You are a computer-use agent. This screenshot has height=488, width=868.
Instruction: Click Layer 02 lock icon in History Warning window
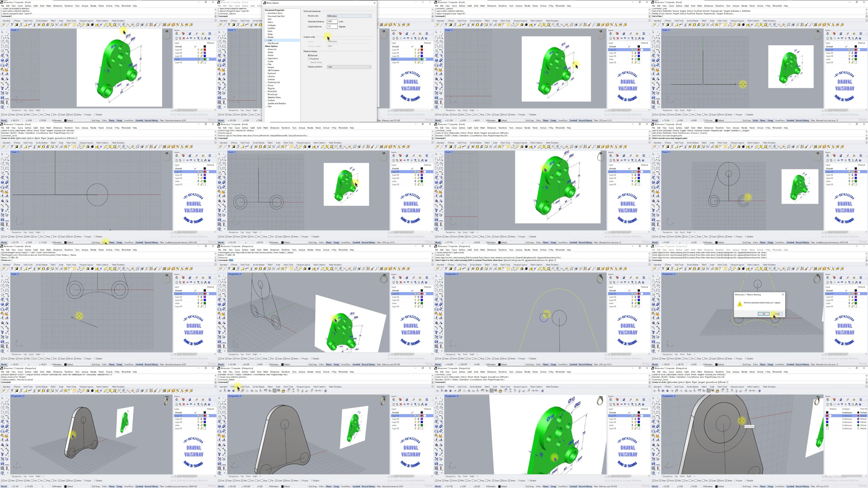(853, 297)
